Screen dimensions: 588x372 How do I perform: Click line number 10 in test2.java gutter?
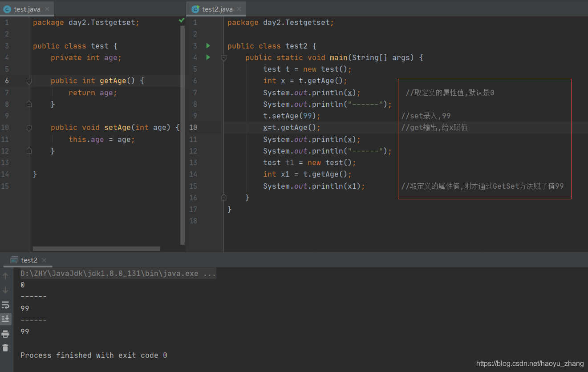coord(193,127)
